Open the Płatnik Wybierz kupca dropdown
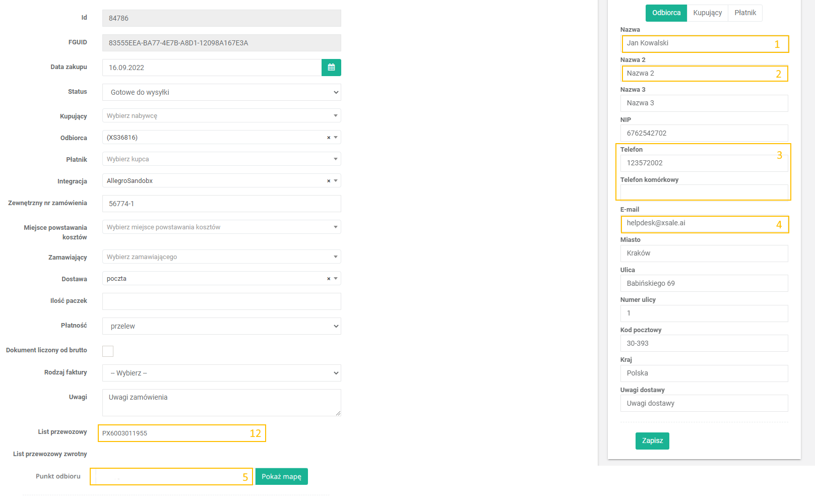Screen dimensions: 815x504 point(221,159)
